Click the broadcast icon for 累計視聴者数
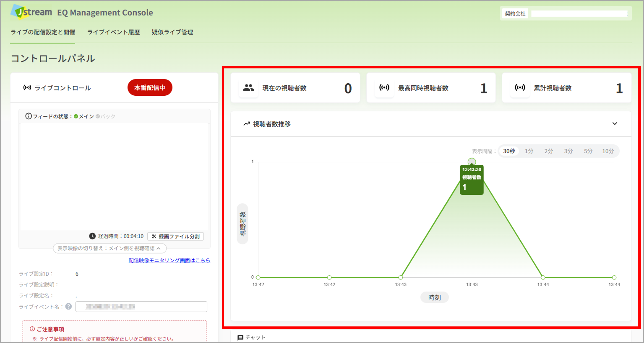The width and height of the screenshot is (644, 343). [520, 87]
